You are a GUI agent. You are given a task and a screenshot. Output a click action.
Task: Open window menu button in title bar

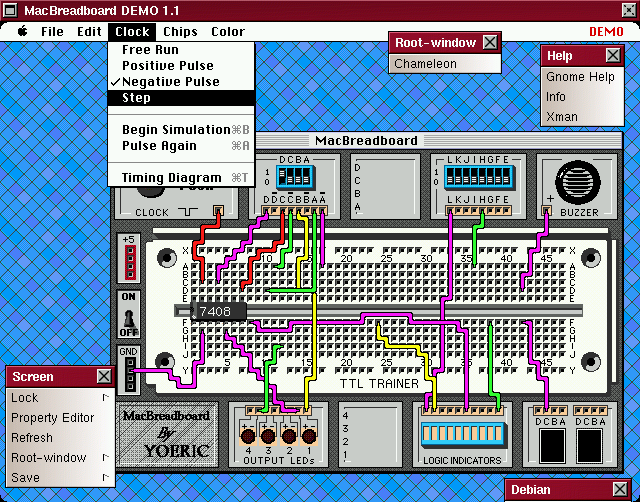tap(10, 10)
